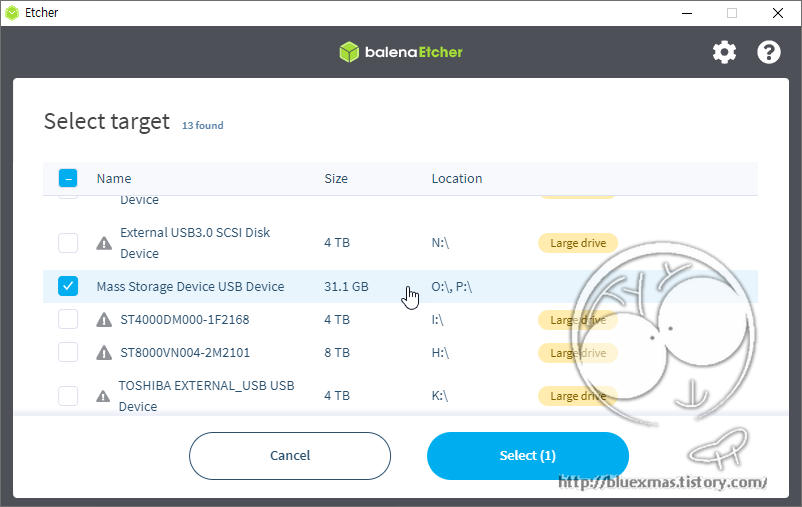Click the Etcher title bar app icon
The height and width of the screenshot is (507, 802).
pyautogui.click(x=12, y=13)
